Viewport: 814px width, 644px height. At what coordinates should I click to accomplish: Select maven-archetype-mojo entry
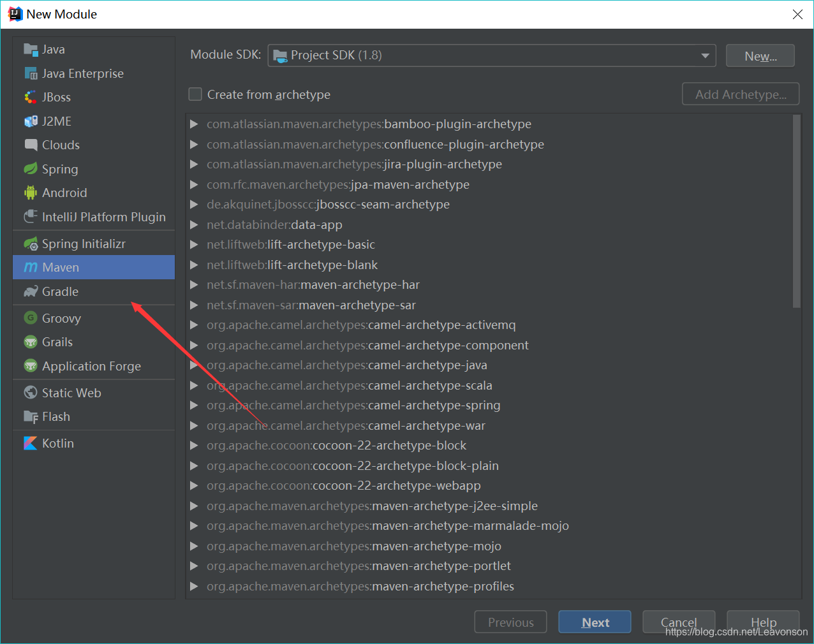pyautogui.click(x=354, y=546)
